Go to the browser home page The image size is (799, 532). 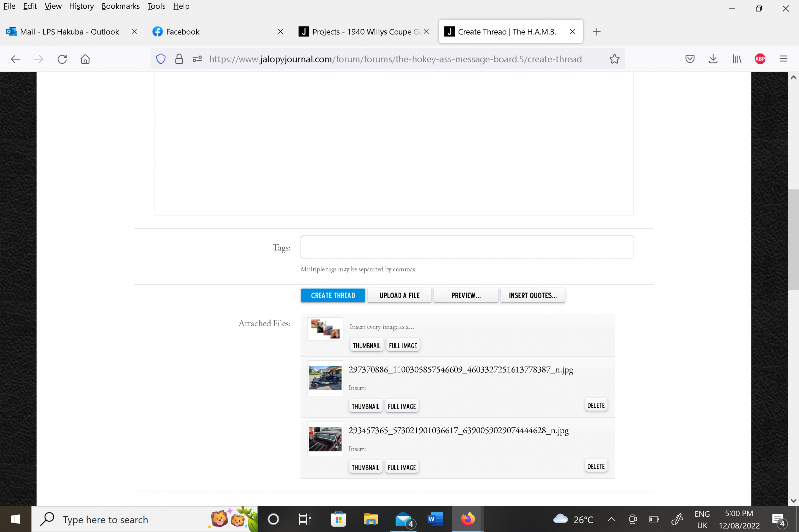tap(85, 59)
